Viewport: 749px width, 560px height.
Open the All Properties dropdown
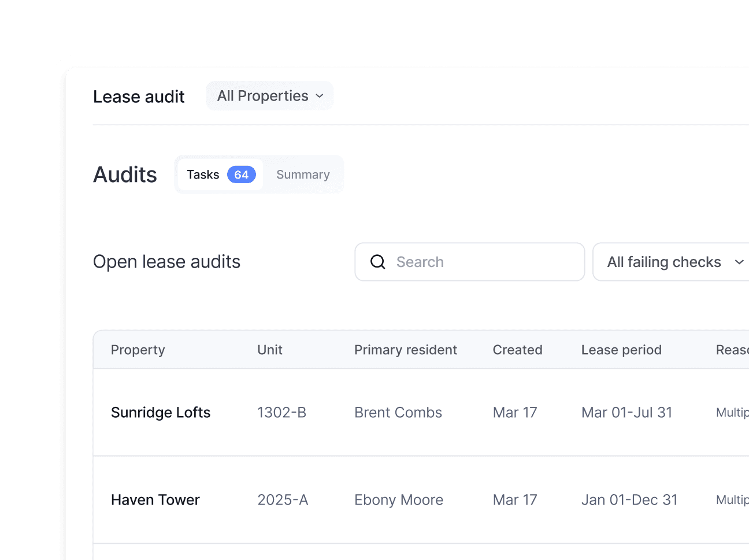click(269, 96)
